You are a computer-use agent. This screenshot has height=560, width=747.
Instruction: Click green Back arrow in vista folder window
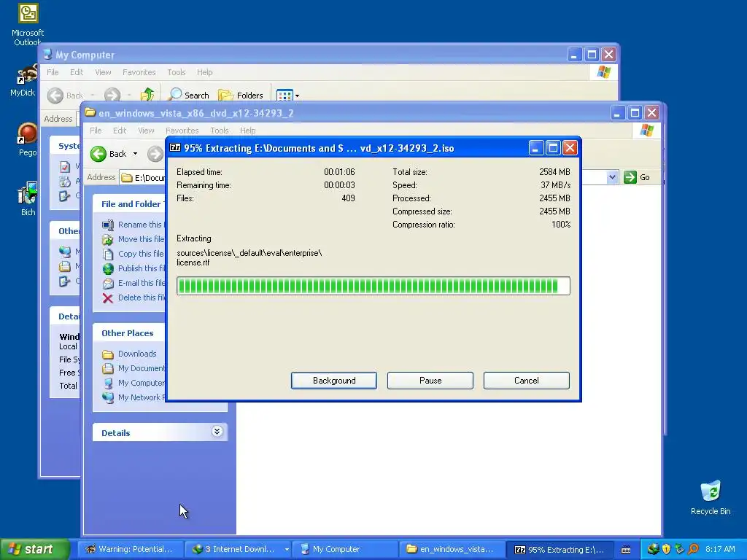[x=98, y=154]
